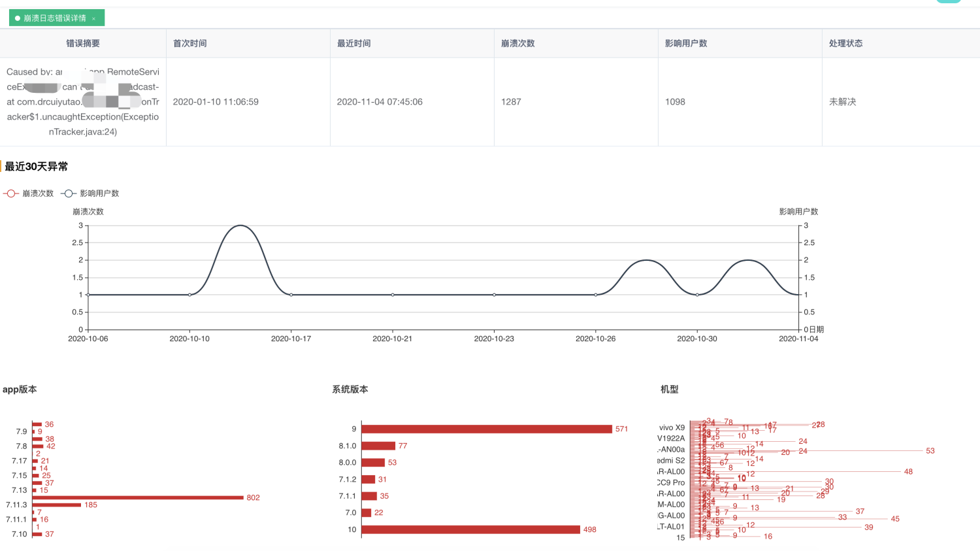Click the device model bar value 48
980x551 pixels.
pos(908,472)
